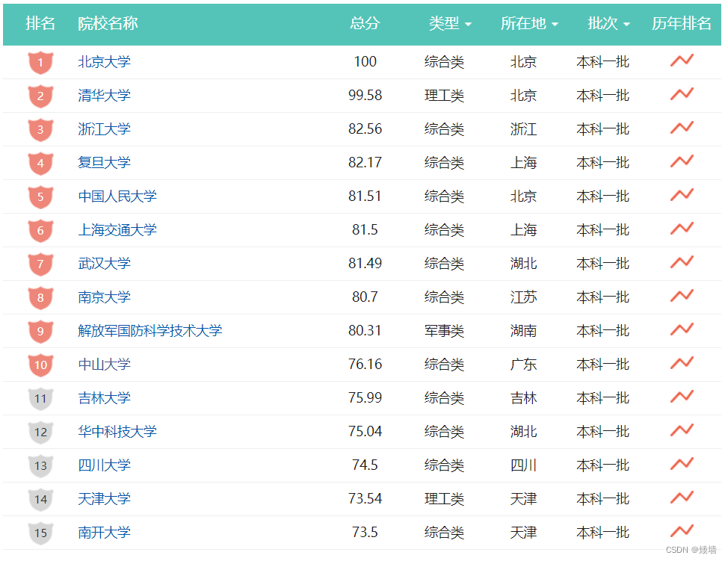Select the score 99.58 cell

(x=365, y=95)
